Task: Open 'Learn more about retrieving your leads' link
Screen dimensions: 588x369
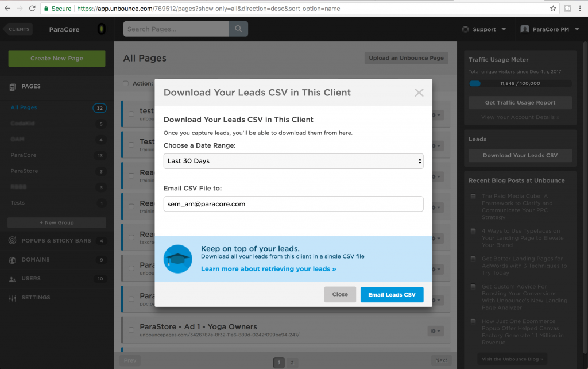Action: point(269,269)
